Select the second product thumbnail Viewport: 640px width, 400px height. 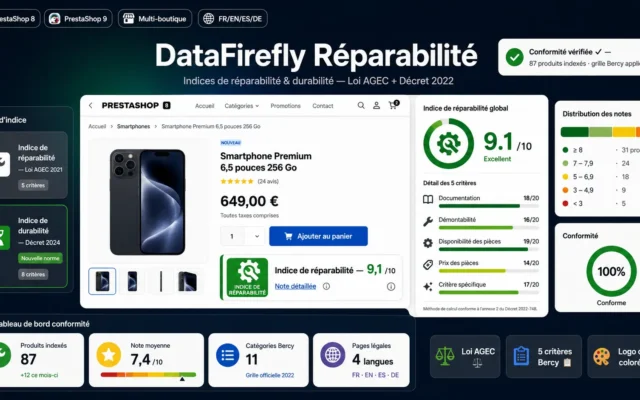point(132,281)
